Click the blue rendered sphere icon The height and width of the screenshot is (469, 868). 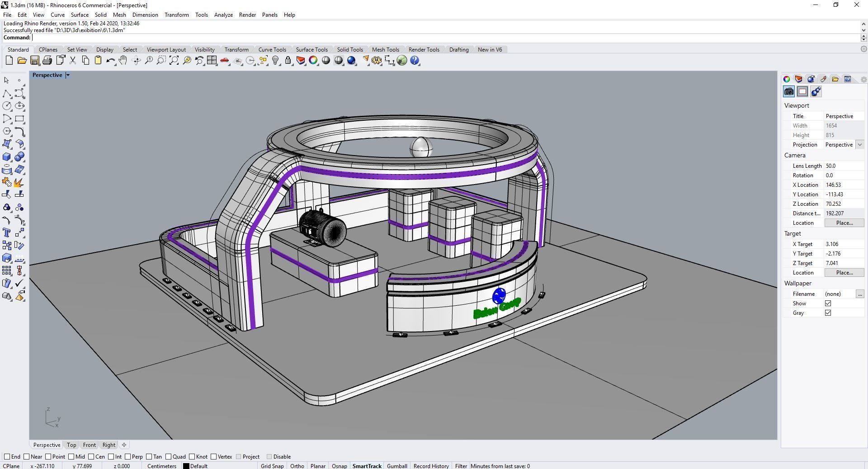351,61
